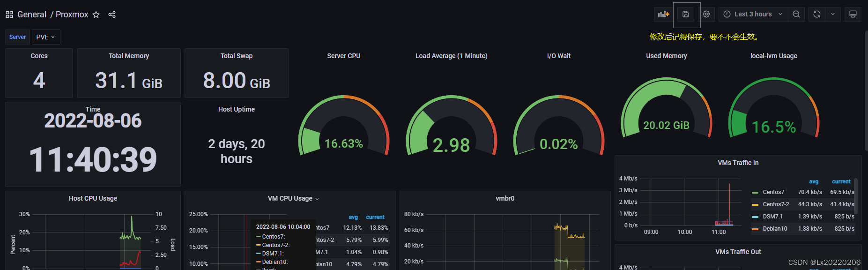Click the 2022-08-06 date display

[93, 121]
